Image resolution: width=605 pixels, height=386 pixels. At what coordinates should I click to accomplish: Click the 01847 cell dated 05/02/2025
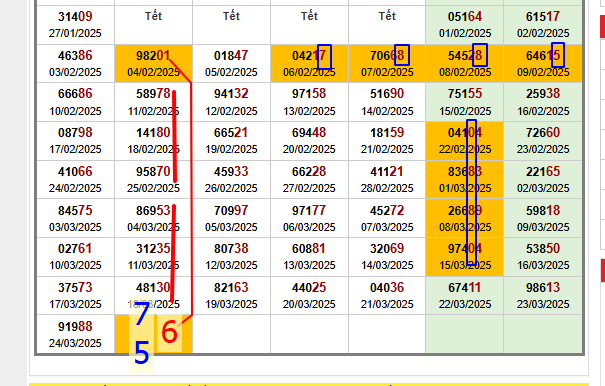[232, 64]
